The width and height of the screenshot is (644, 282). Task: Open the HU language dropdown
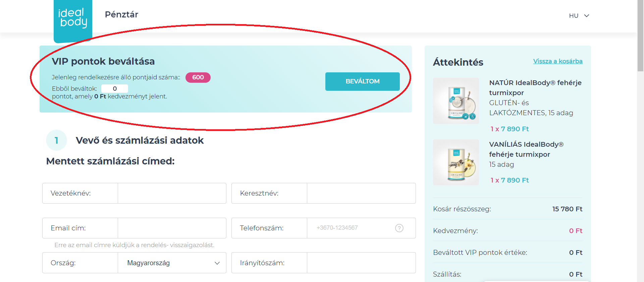tap(579, 16)
